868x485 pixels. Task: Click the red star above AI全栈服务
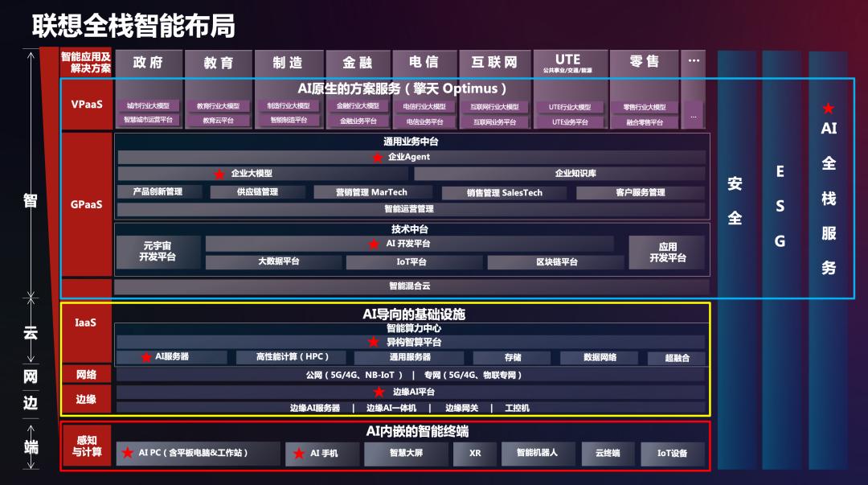(828, 108)
